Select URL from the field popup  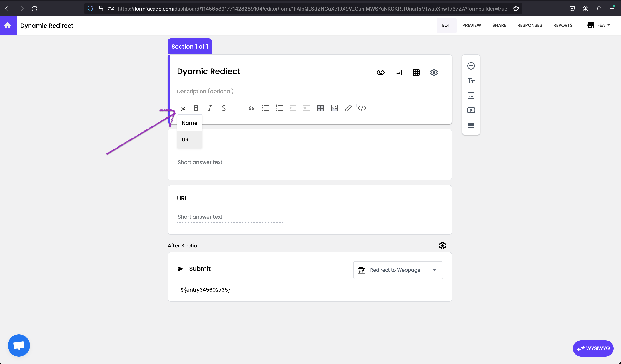tap(186, 140)
